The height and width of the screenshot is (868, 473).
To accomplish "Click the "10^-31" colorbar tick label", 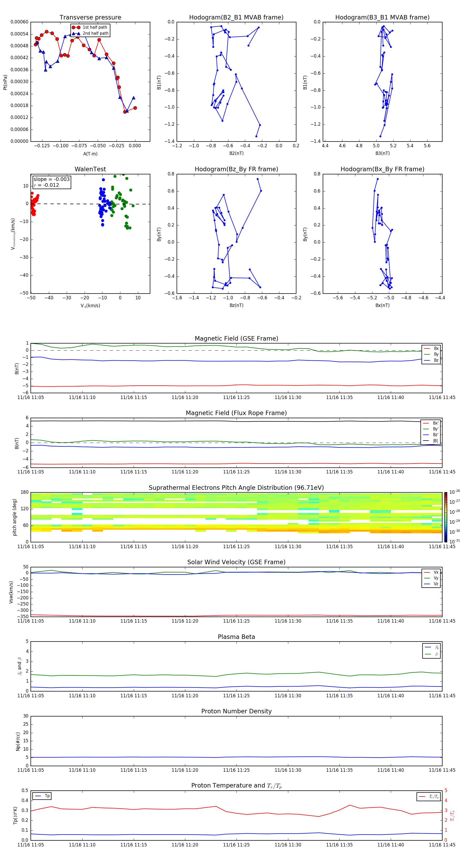I will point(455,542).
